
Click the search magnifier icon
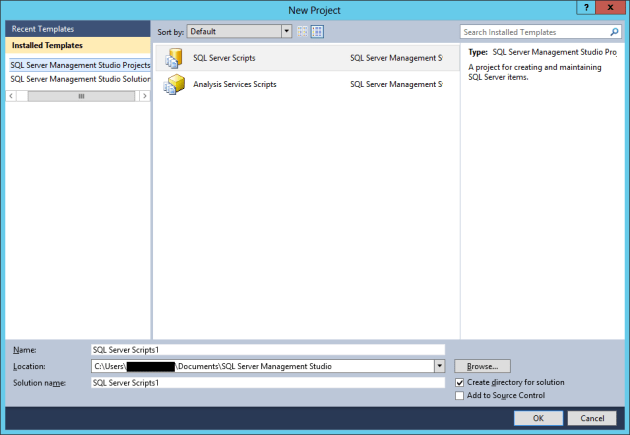pyautogui.click(x=615, y=32)
